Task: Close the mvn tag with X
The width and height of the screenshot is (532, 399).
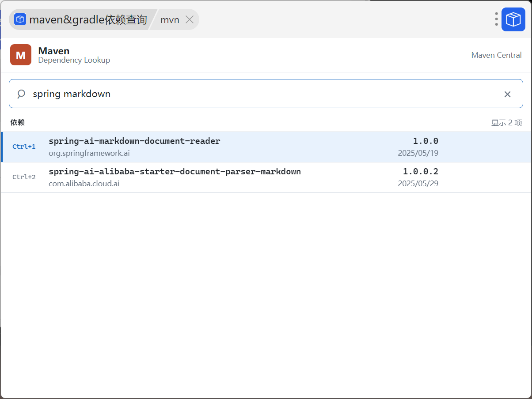Action: coord(190,19)
